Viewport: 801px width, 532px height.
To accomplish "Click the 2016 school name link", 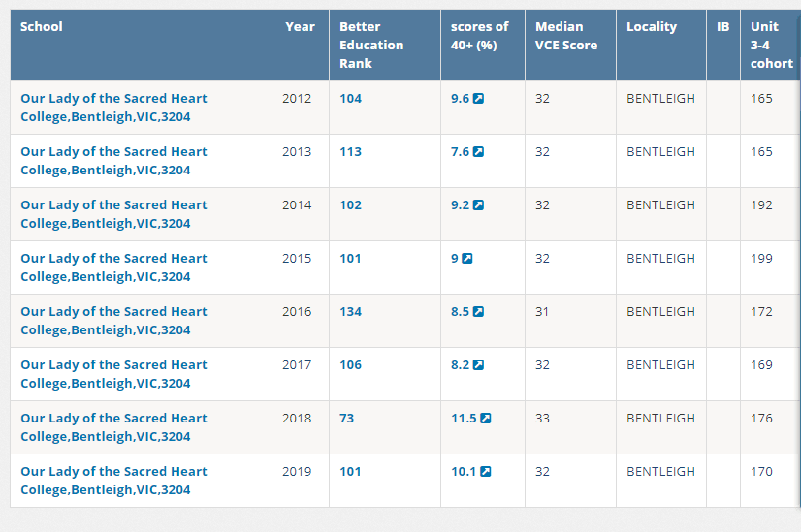I will pyautogui.click(x=113, y=321).
